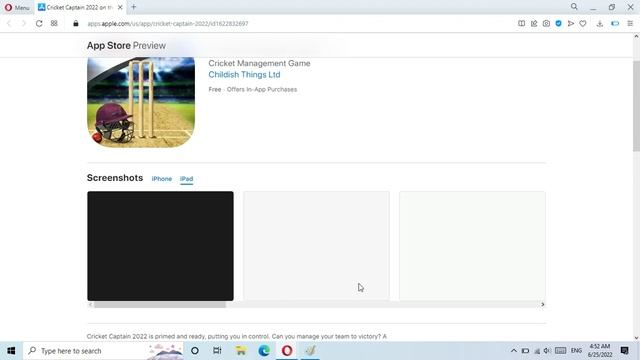Click the screenshots scroll left arrow
This screenshot has width=640, height=360.
pos(90,304)
